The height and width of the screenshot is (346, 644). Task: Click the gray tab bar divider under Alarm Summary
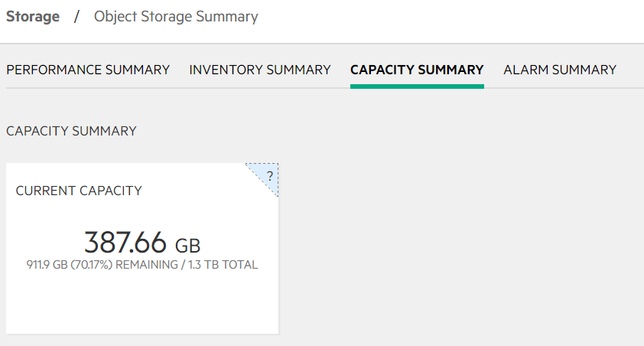pyautogui.click(x=560, y=87)
